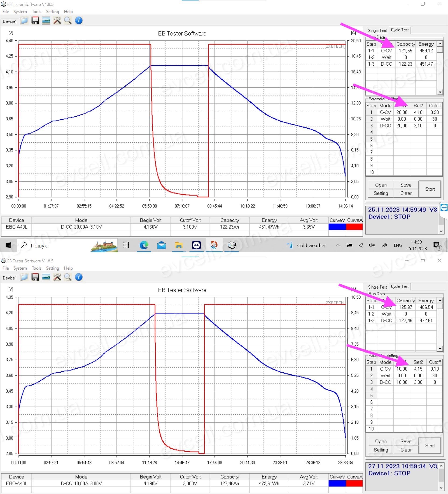Image resolution: width=448 pixels, height=494 pixels.
Task: Open System menu in top window
Action: (x=20, y=11)
